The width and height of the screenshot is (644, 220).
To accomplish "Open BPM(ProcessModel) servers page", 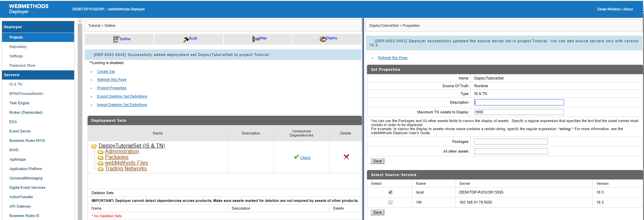I will pyautogui.click(x=26, y=94).
